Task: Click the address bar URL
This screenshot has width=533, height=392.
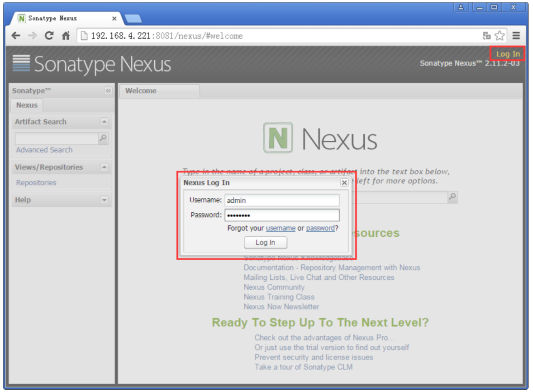Action: [x=167, y=36]
